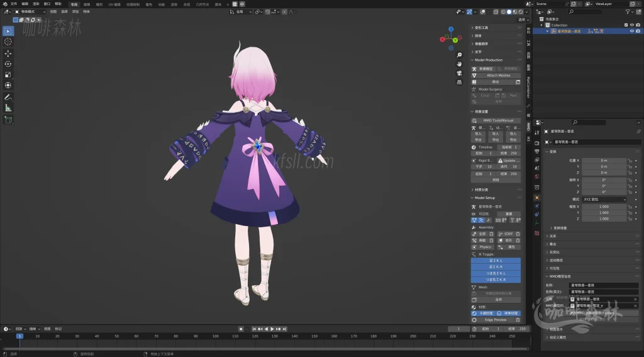Expand the 材质分类 panel
Screen dimensions: 644x357
pos(481,190)
